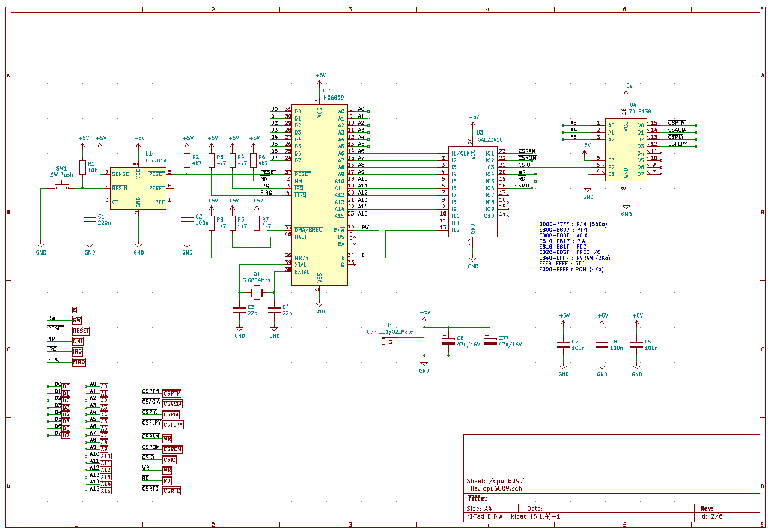Select the MRDY pin label on U2
The height and width of the screenshot is (532, 768).
tap(302, 258)
